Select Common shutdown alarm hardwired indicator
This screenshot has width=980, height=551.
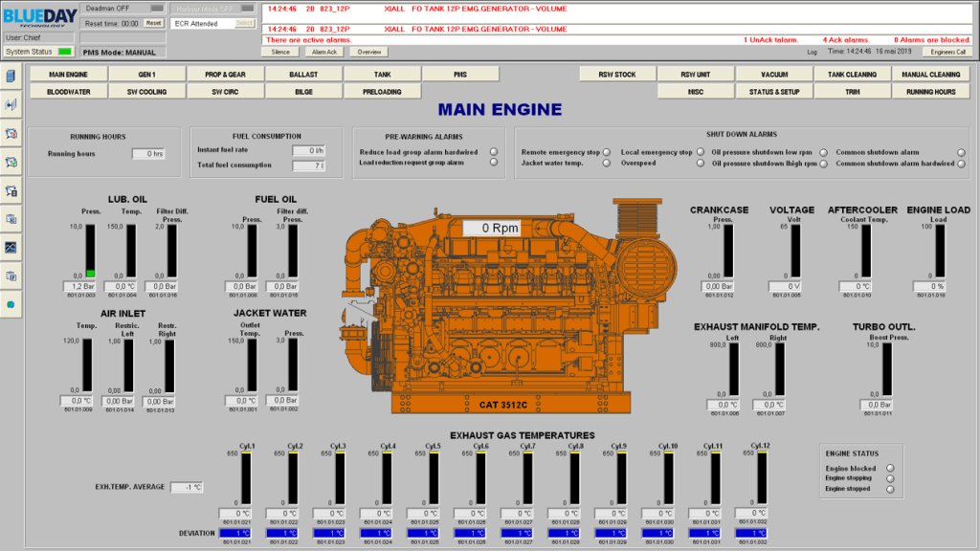(x=961, y=164)
